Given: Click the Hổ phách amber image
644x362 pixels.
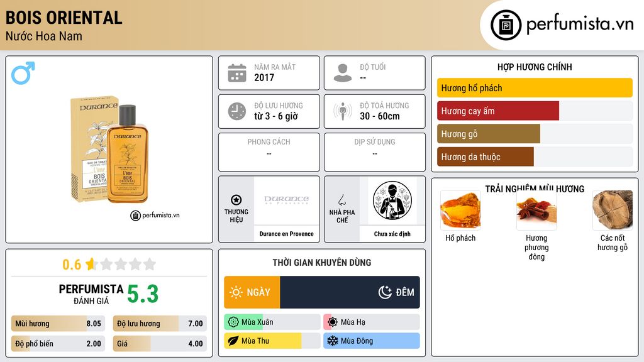Looking at the screenshot, I should (460, 210).
